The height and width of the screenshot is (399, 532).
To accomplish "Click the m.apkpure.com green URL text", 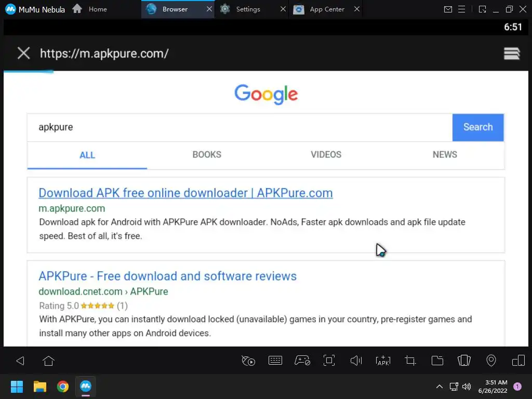I will pyautogui.click(x=72, y=208).
